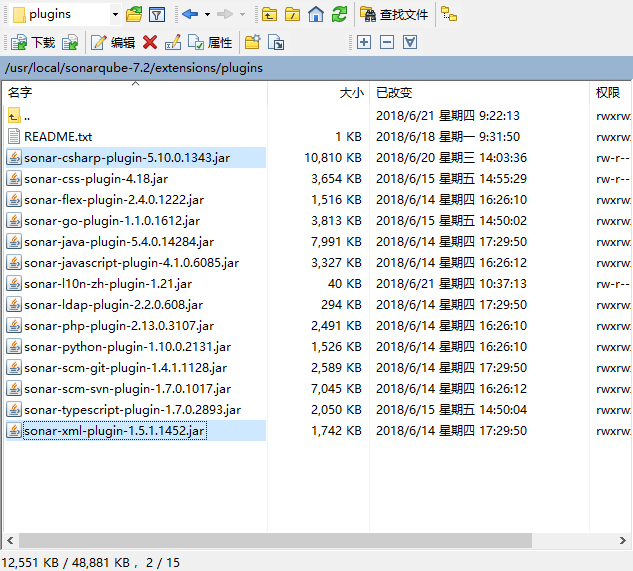Expand the forward history dropdown arrow
This screenshot has height=571, width=633.
[x=242, y=15]
